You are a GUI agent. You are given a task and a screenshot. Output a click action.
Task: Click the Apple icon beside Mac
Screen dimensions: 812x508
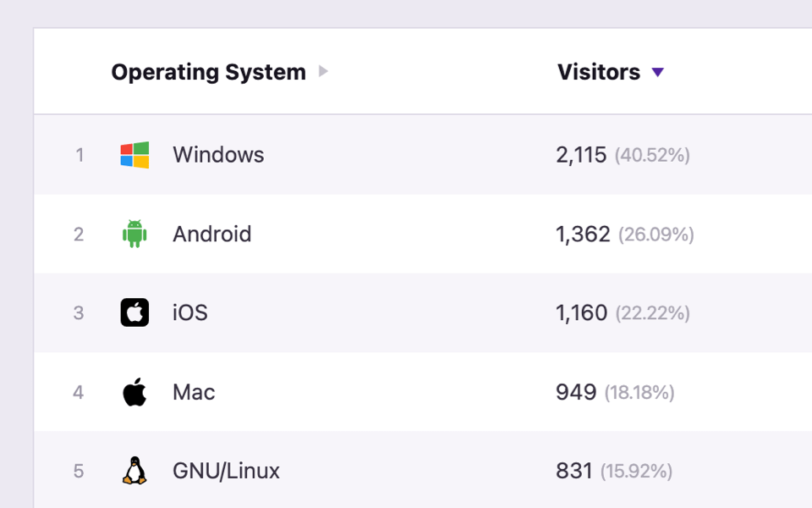(134, 392)
